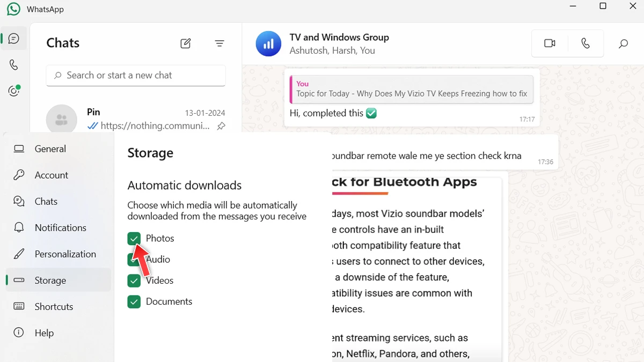644x362 pixels.
Task: Uncheck the Photos automatic download checkbox
Action: [134, 239]
